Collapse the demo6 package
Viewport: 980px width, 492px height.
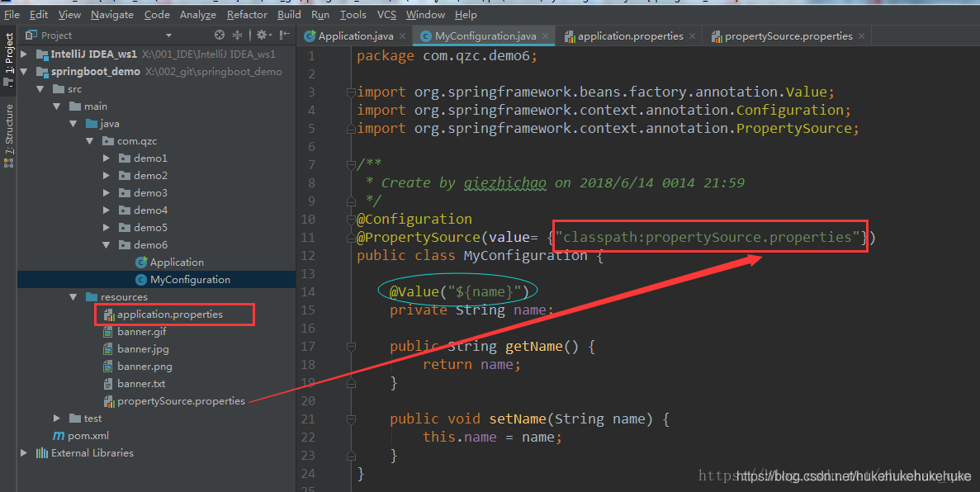click(107, 245)
